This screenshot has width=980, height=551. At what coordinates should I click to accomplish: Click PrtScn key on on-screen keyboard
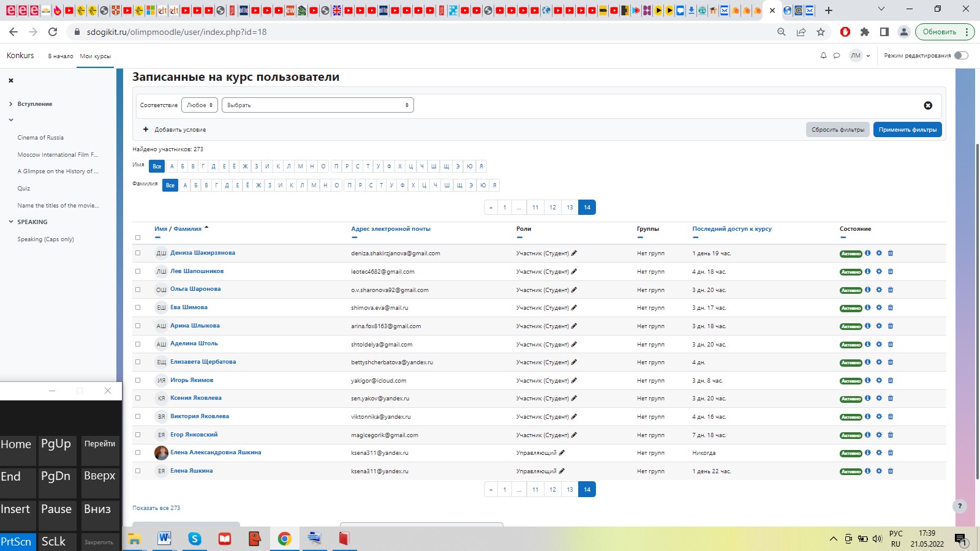click(17, 542)
